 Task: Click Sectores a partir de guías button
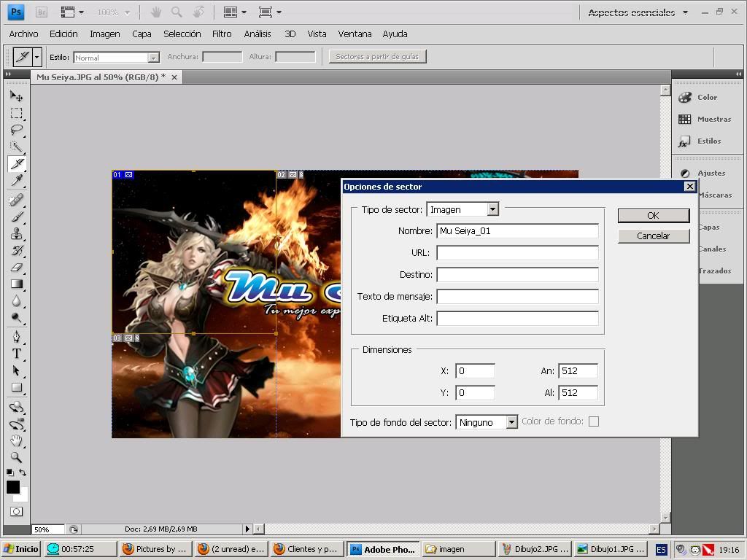(x=377, y=57)
